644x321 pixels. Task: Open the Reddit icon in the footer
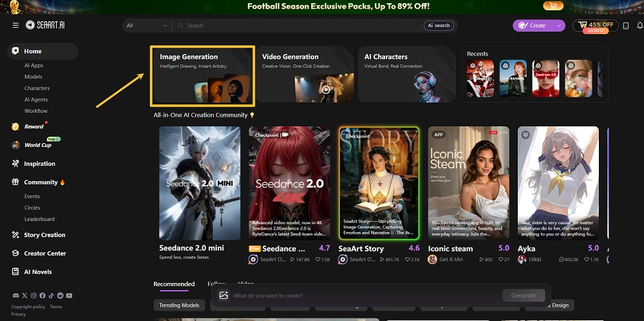(61, 295)
